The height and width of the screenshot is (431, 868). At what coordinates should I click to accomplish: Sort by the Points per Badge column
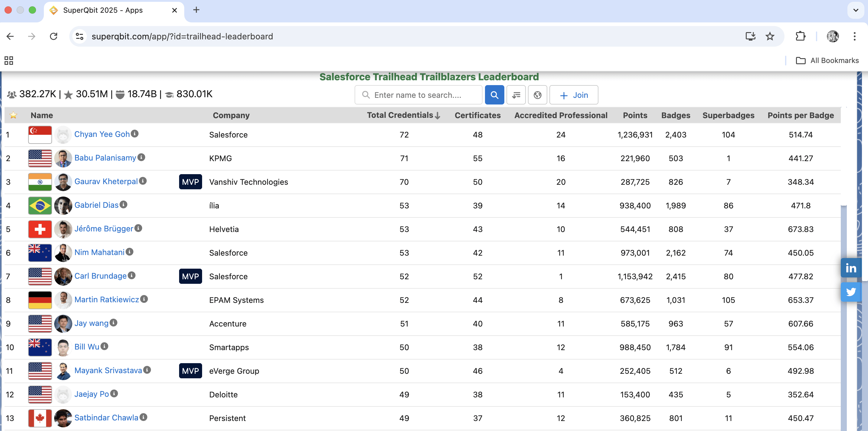click(800, 115)
